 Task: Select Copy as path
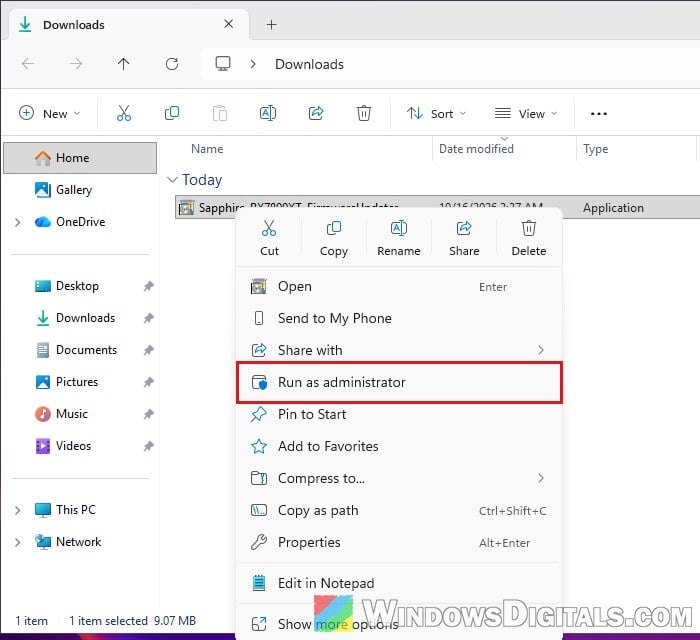(399, 510)
